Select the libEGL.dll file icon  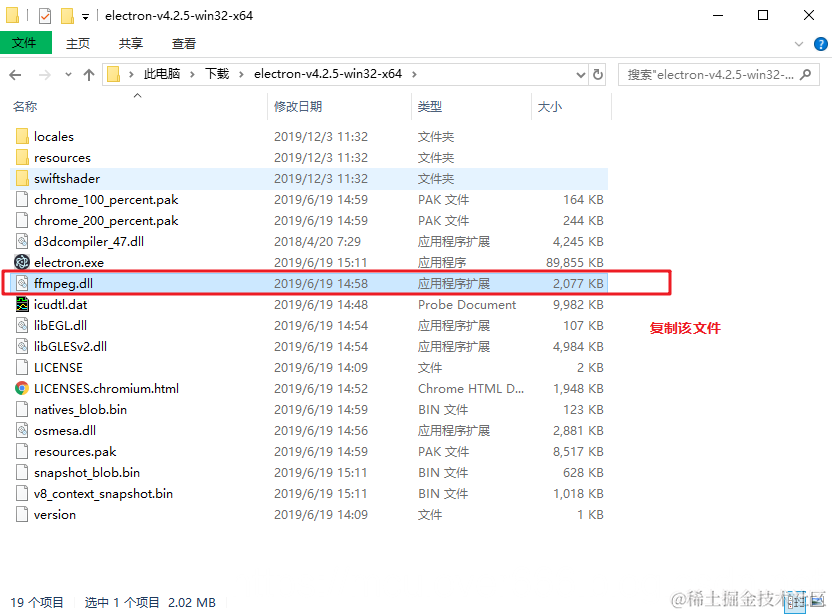[22, 326]
